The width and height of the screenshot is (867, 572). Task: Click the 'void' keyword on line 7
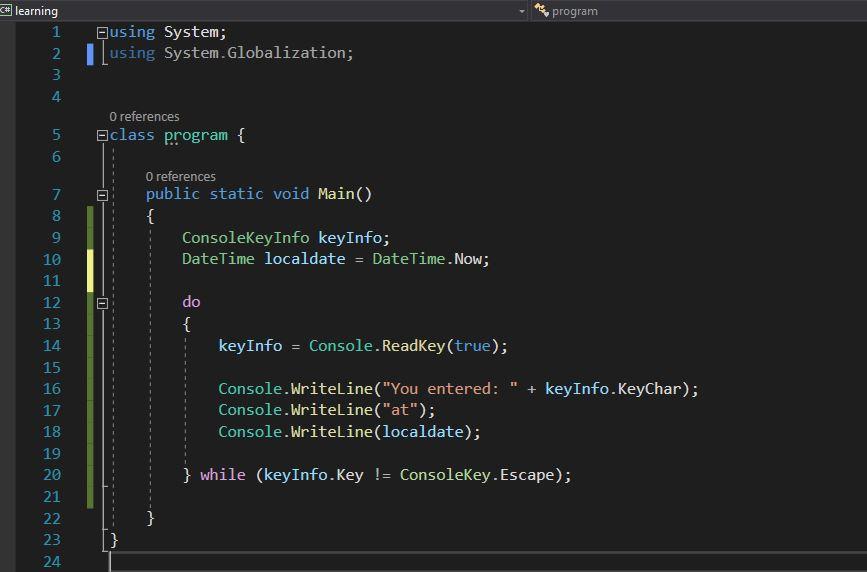(x=291, y=194)
